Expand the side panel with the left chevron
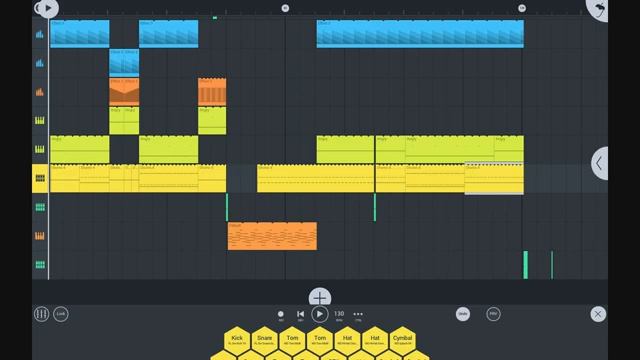 coord(600,163)
